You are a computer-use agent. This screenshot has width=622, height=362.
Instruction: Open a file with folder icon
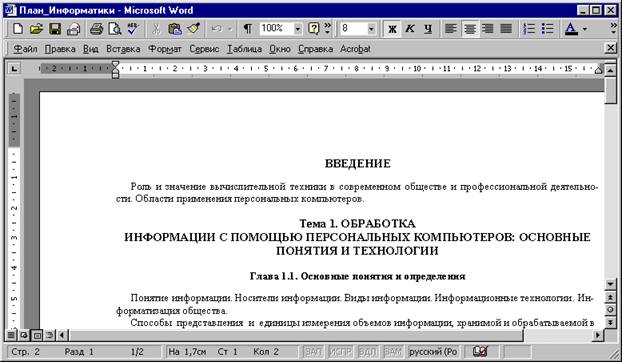click(x=36, y=29)
